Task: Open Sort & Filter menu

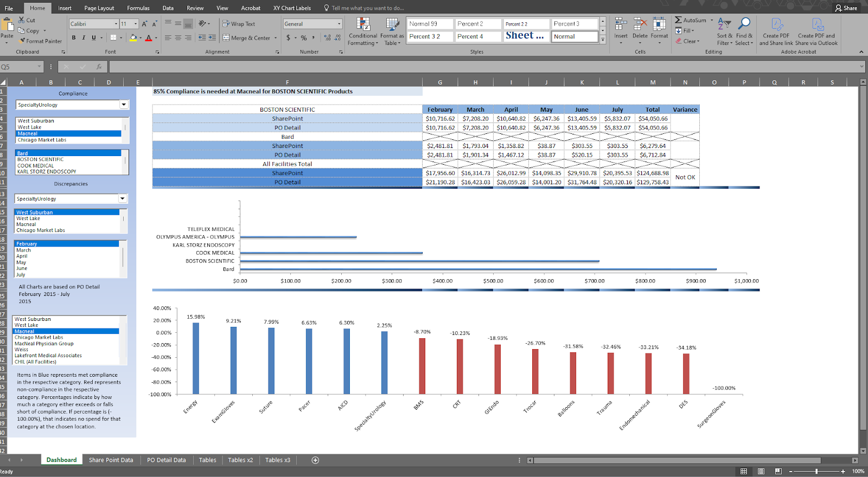Action: click(x=724, y=31)
